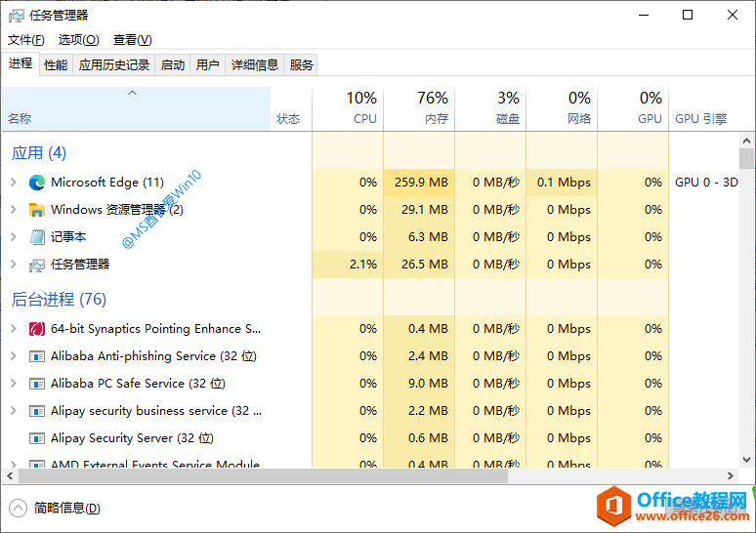This screenshot has width=756, height=533.
Task: Sort by the 磁盘 column header
Action: click(490, 109)
